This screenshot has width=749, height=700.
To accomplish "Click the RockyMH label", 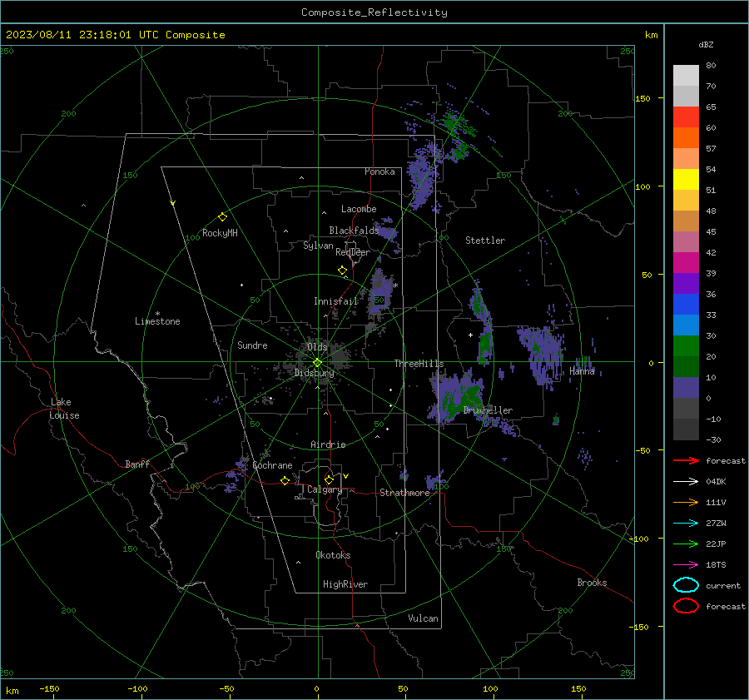I will click(x=220, y=233).
